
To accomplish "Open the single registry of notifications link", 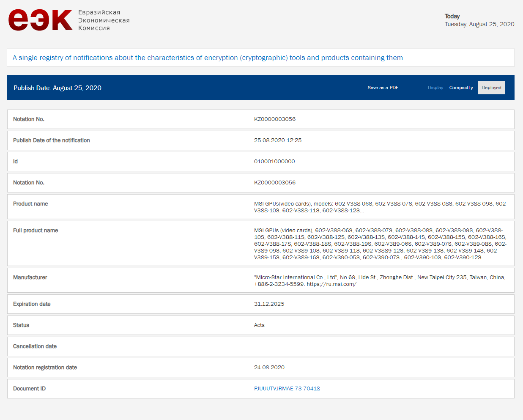I will (x=208, y=58).
